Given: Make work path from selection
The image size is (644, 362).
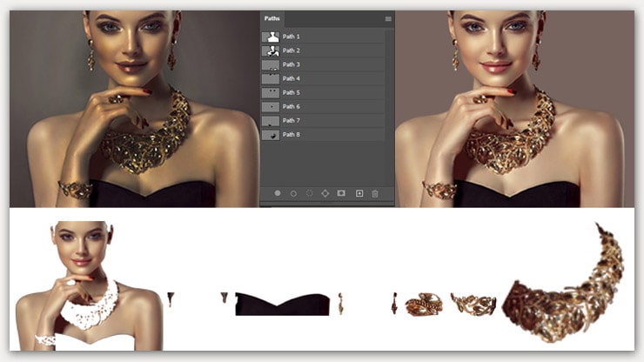Looking at the screenshot, I should point(325,193).
